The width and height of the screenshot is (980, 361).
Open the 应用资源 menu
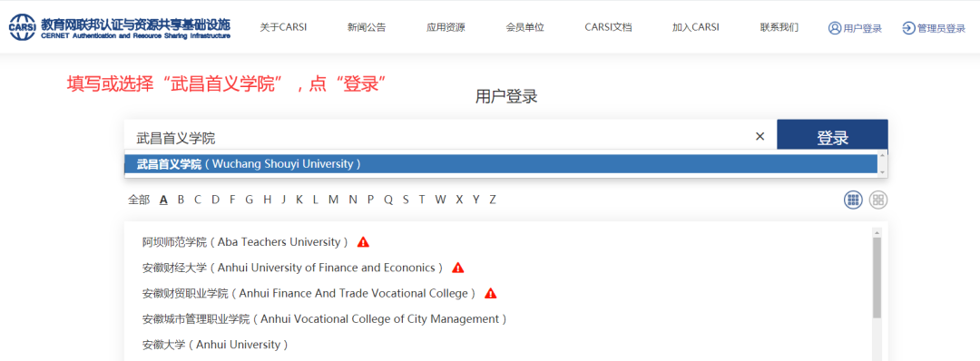tap(446, 27)
